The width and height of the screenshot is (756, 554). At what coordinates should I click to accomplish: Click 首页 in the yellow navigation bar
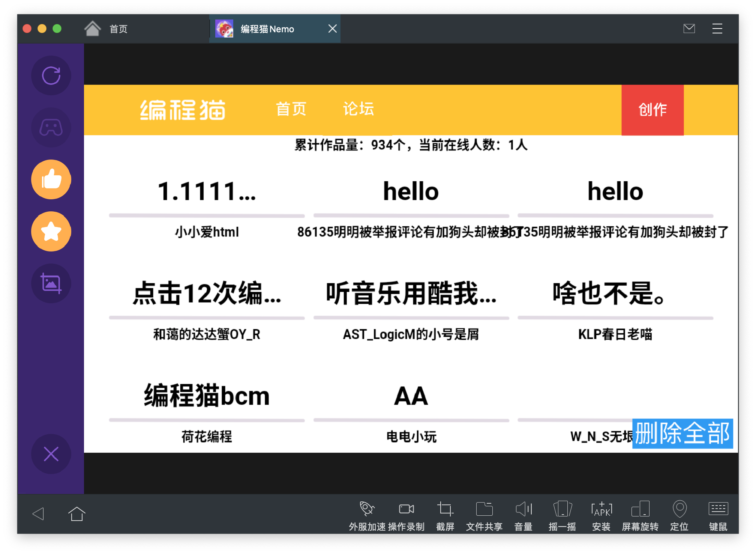(291, 109)
